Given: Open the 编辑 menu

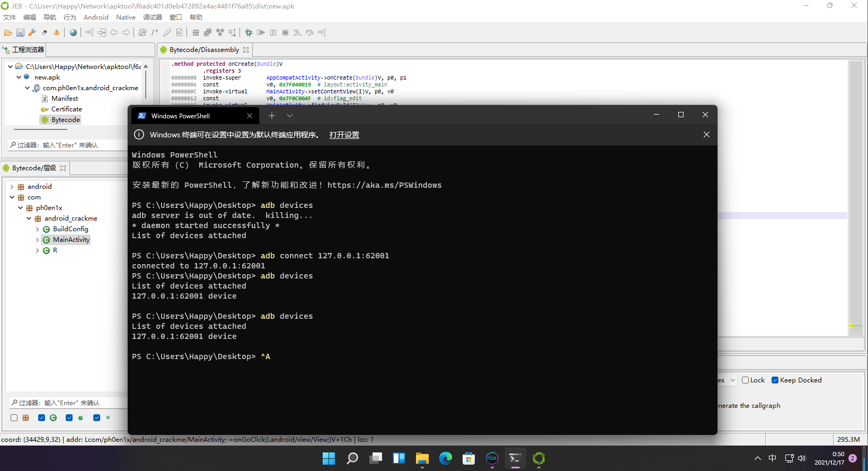Looking at the screenshot, I should tap(30, 18).
